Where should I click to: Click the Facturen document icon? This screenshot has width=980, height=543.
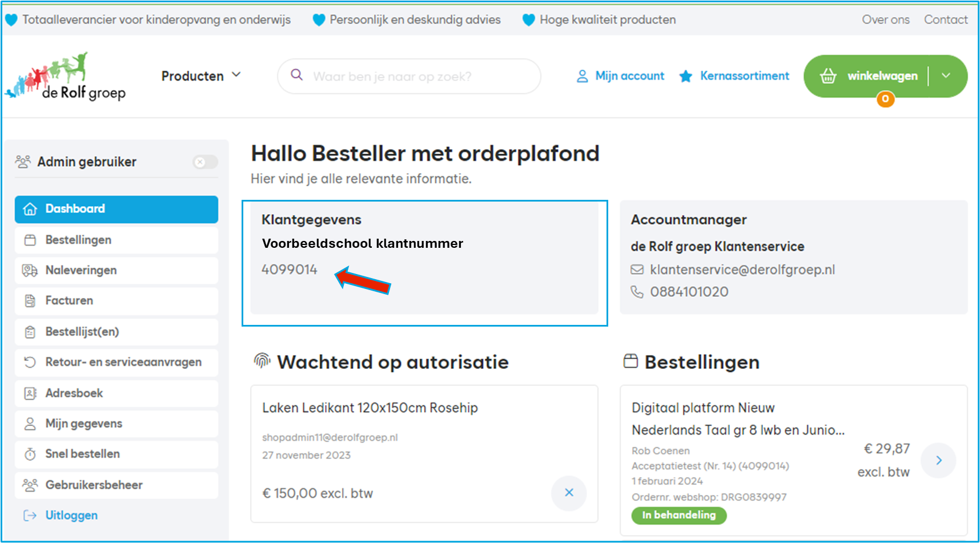30,301
